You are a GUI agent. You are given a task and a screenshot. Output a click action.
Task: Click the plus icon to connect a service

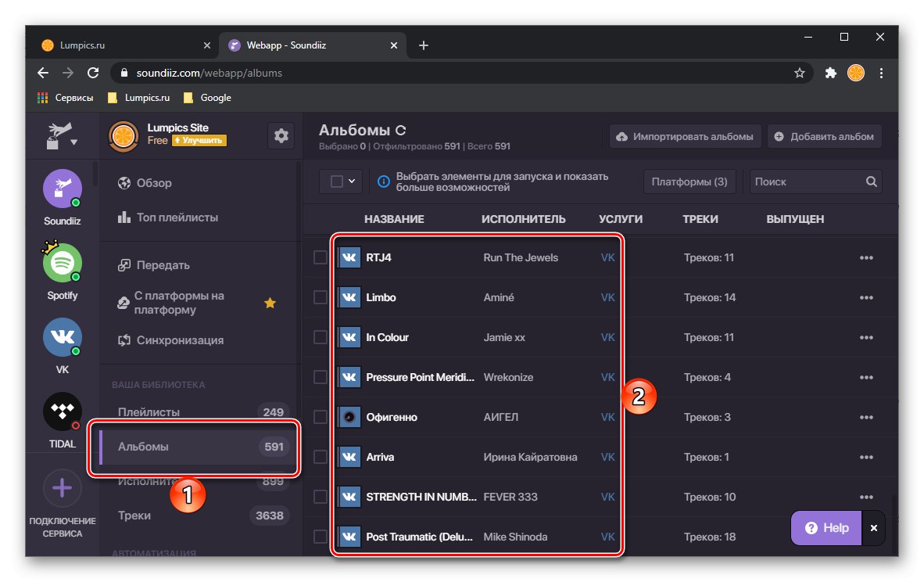tap(62, 488)
